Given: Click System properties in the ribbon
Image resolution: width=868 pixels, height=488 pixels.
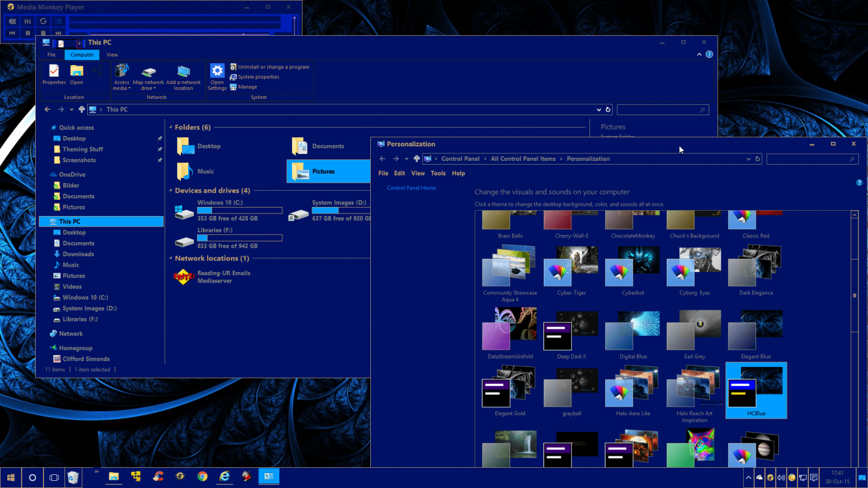Looking at the screenshot, I should click(x=254, y=77).
